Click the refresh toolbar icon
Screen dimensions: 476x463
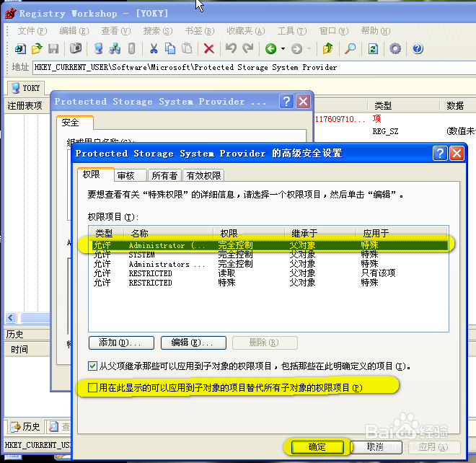[x=373, y=48]
